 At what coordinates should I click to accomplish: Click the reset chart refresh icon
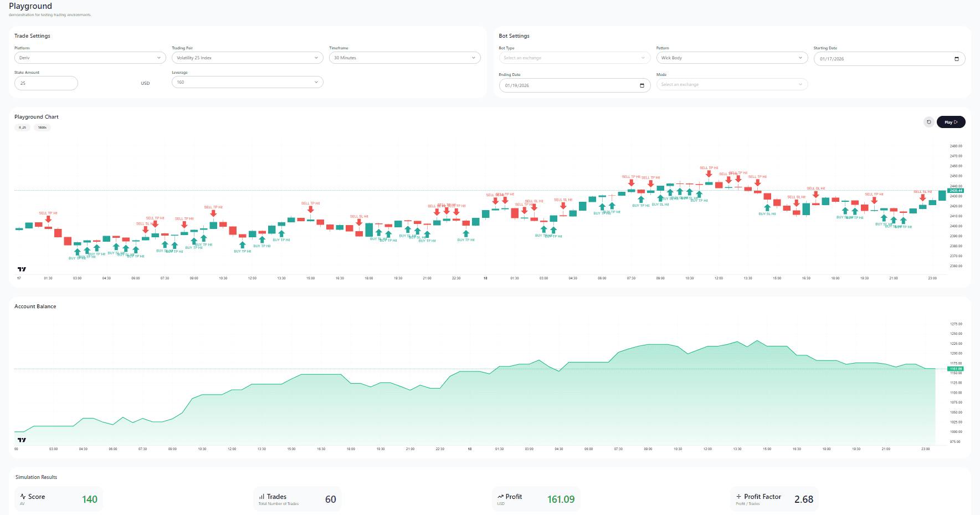click(929, 122)
